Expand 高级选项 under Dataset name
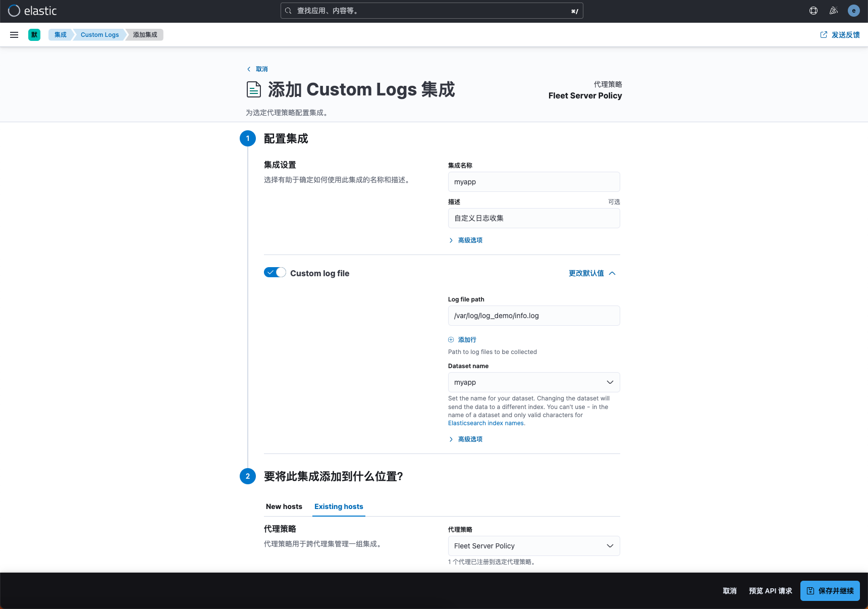The width and height of the screenshot is (868, 609). click(466, 439)
